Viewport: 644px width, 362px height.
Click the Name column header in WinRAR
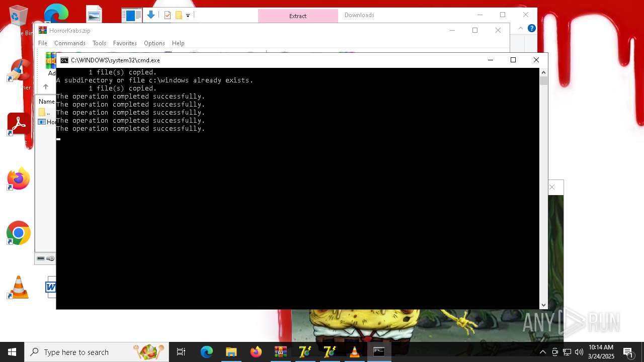(47, 102)
